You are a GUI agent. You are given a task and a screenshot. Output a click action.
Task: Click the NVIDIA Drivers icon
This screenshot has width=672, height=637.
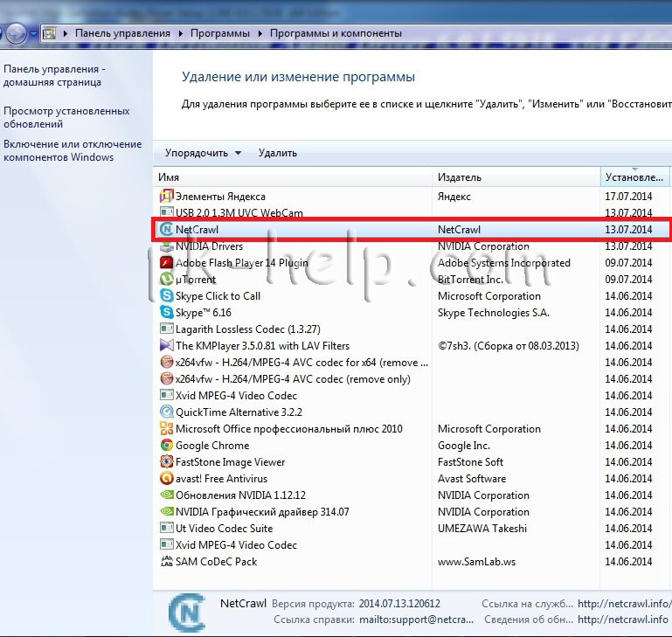[166, 246]
